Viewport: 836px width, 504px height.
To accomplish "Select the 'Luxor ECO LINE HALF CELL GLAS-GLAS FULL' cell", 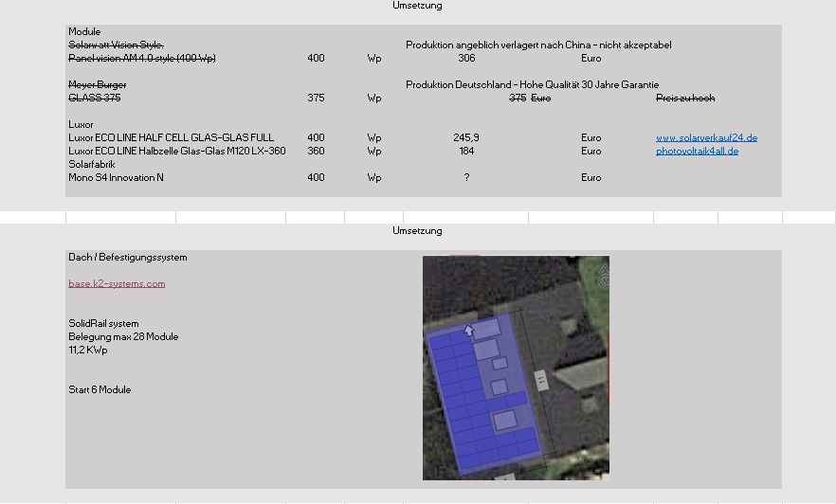I will (x=172, y=137).
